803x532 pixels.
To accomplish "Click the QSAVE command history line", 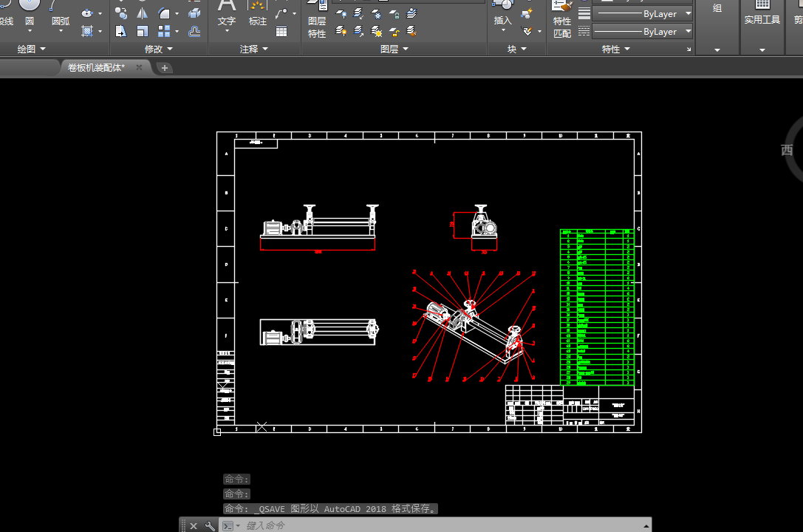I will tap(330, 509).
